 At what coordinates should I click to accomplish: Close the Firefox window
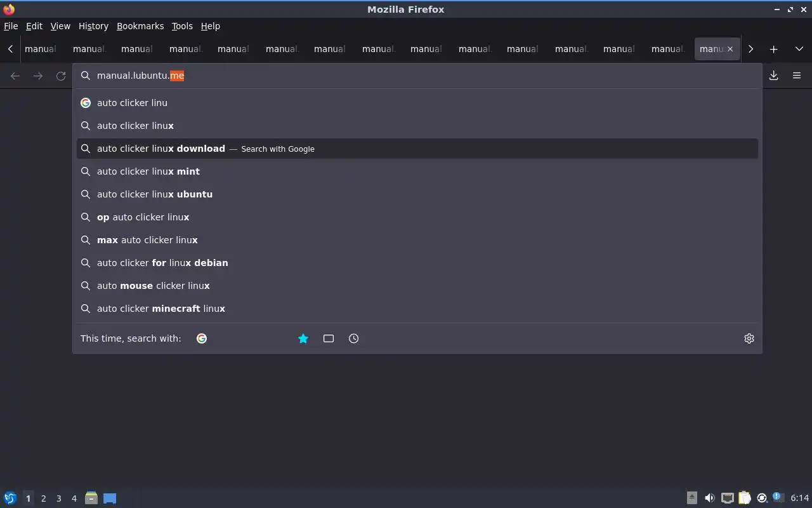[804, 10]
